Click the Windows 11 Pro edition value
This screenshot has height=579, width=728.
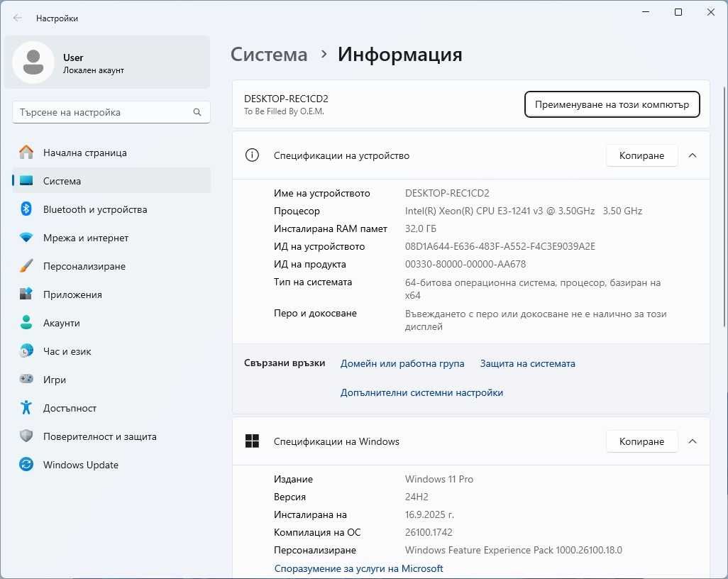pyautogui.click(x=439, y=479)
